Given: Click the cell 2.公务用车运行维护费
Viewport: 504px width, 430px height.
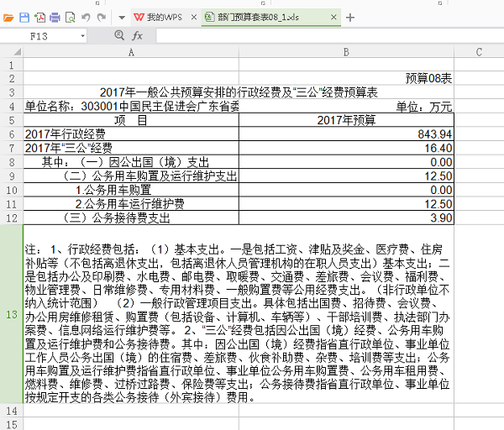Looking at the screenshot, I should pyautogui.click(x=131, y=204).
